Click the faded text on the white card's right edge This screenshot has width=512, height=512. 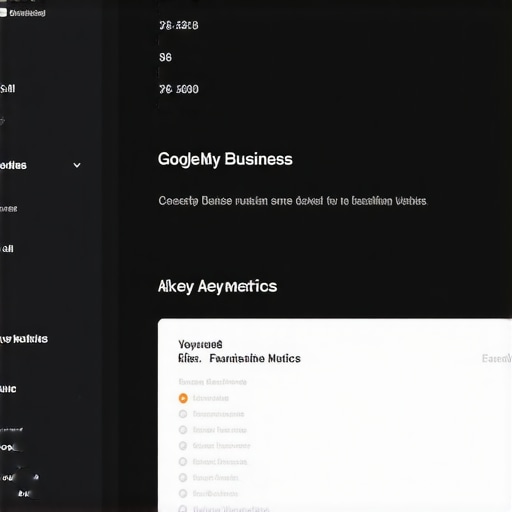tap(497, 359)
